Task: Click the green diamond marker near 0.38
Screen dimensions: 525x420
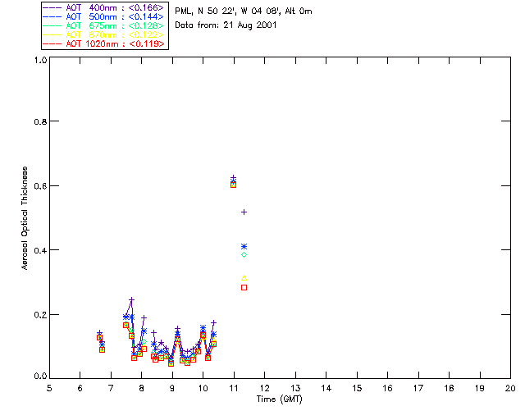Action: click(244, 255)
